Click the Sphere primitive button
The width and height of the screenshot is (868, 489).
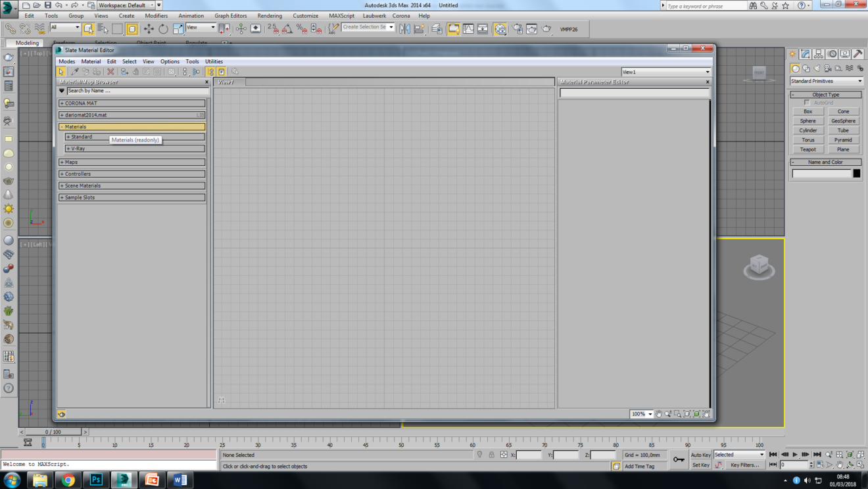coord(808,121)
